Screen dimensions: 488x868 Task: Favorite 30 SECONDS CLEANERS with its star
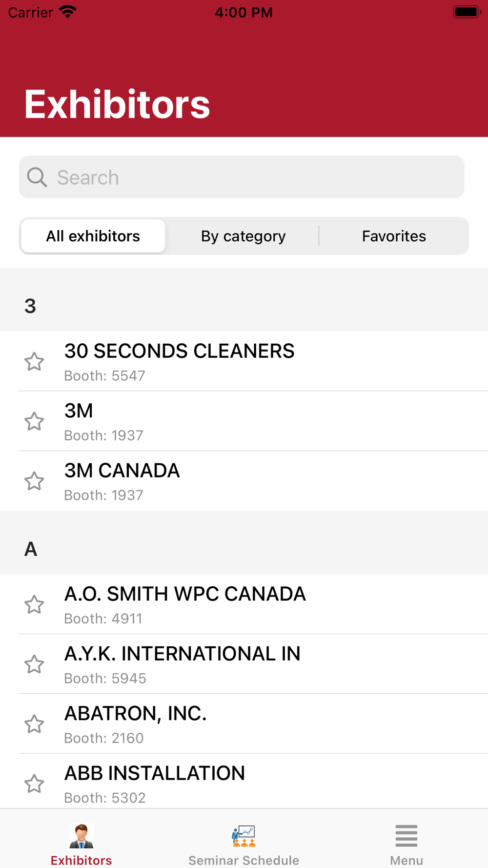(x=34, y=362)
